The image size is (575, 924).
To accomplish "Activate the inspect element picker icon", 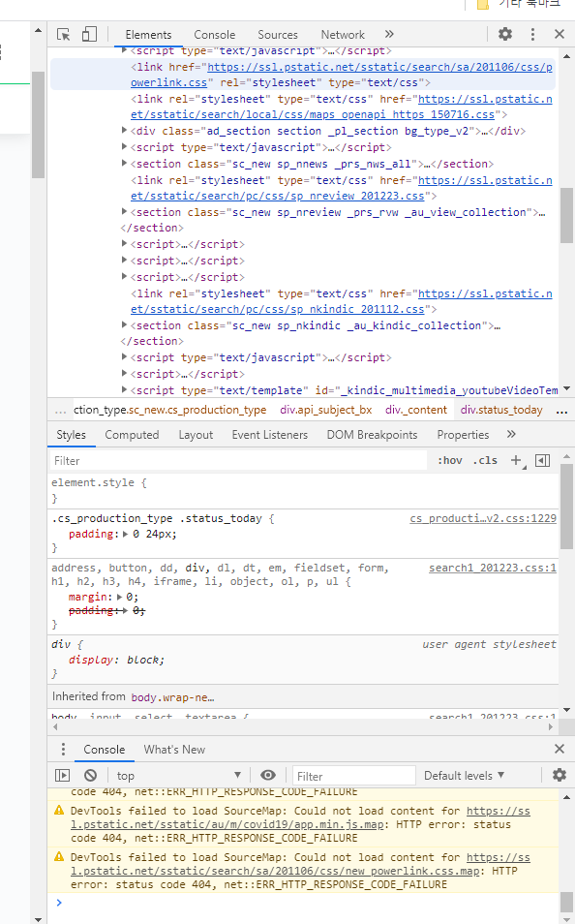I will click(x=64, y=34).
